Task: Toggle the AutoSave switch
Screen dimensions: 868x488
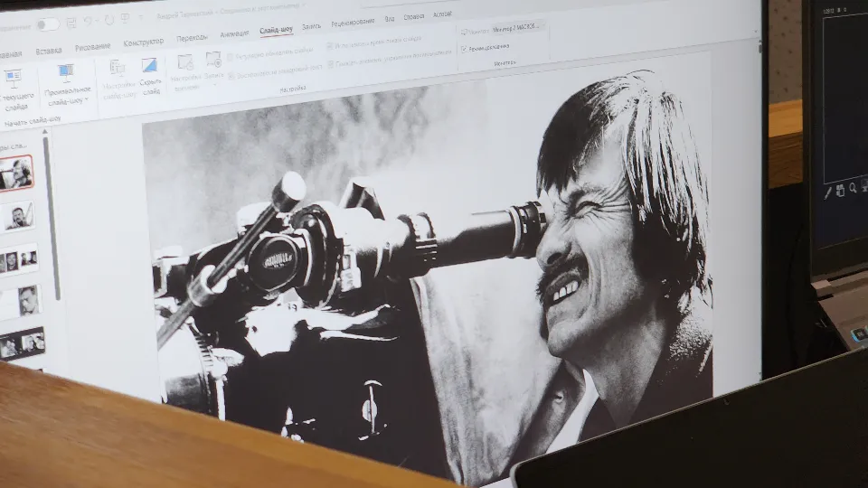Action: click(46, 24)
